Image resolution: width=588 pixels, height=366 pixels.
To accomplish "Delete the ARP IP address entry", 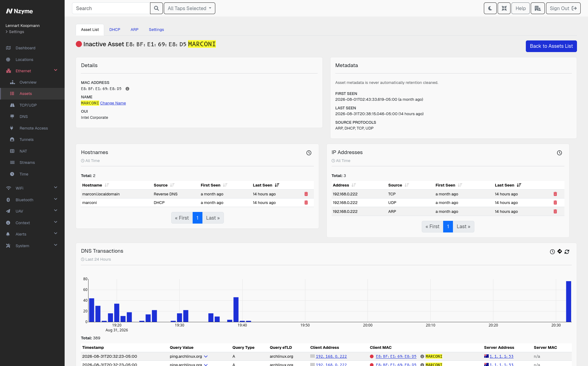I will 555,211.
